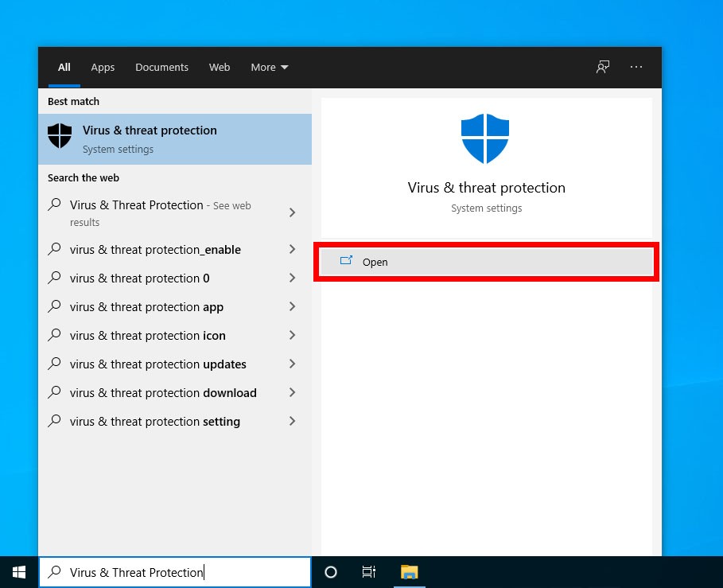The height and width of the screenshot is (588, 723).
Task: Launch File Explorer from the taskbar
Action: tap(409, 571)
